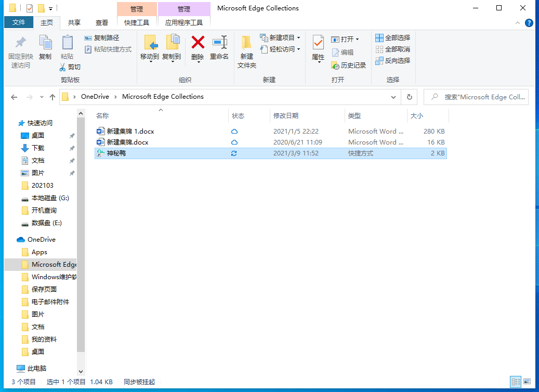
Task: Click the 剪切 (Cut) scissors icon
Action: click(x=62, y=67)
